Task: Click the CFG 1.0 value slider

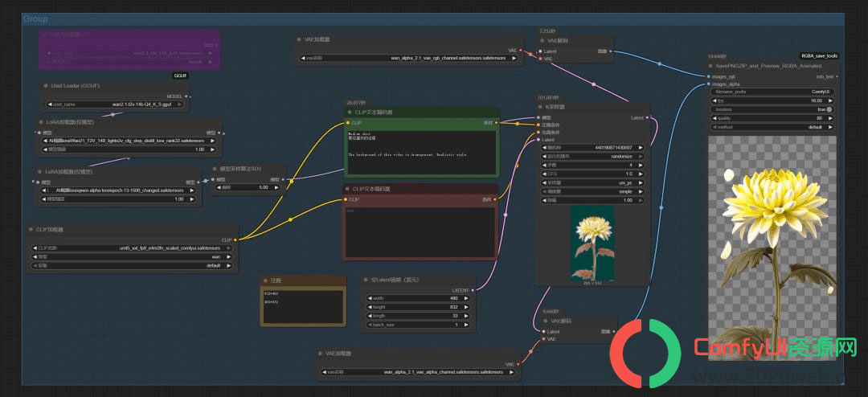Action: tap(592, 174)
